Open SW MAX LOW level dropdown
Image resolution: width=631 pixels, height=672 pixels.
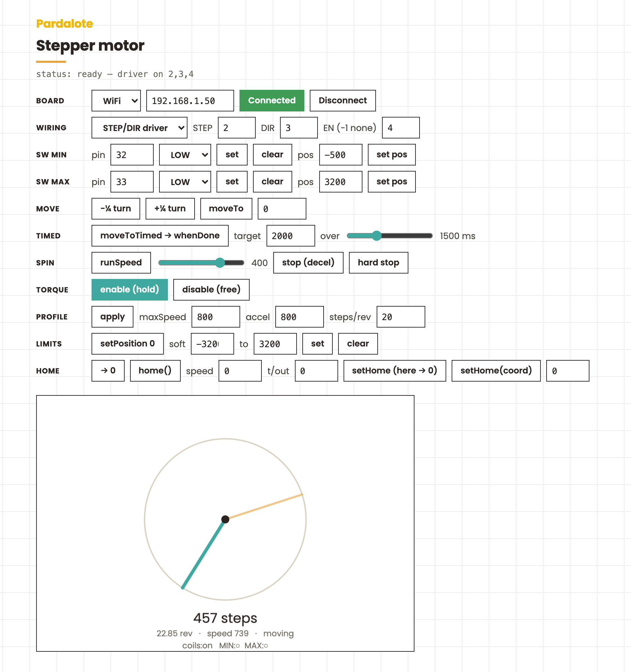point(185,182)
